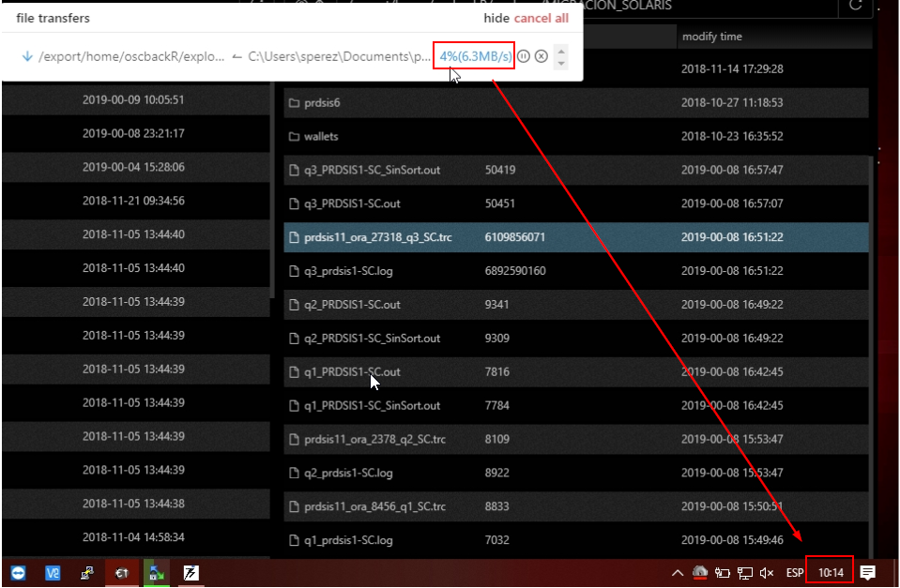Click local row dated 2019-00-08 23:21:17
Viewport: 900px width, 588px height.
[x=135, y=133]
